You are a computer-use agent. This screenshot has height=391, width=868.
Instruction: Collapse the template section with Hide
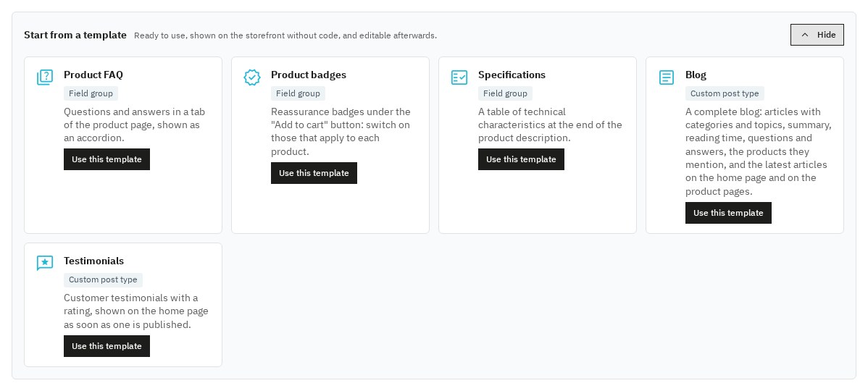click(817, 35)
